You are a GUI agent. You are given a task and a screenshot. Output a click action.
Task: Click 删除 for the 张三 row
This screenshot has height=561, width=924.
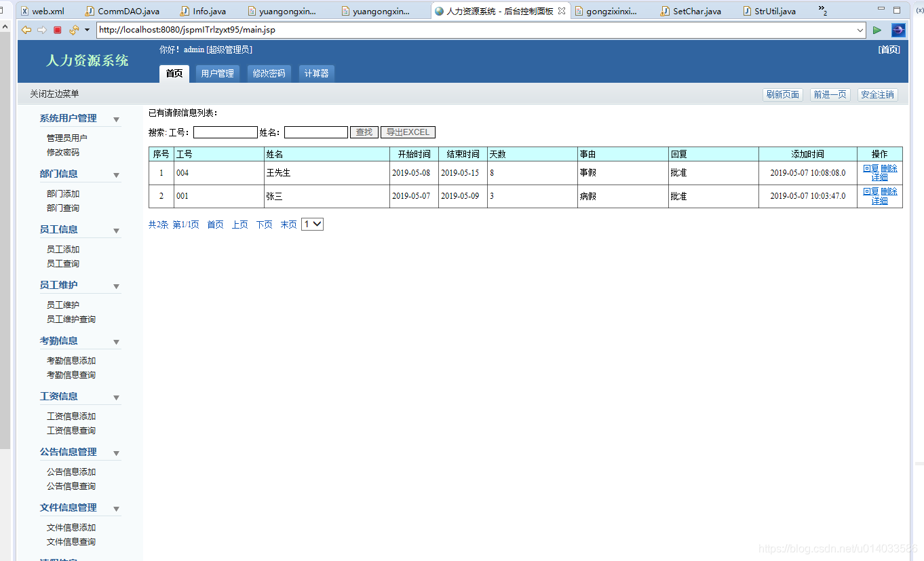889,191
